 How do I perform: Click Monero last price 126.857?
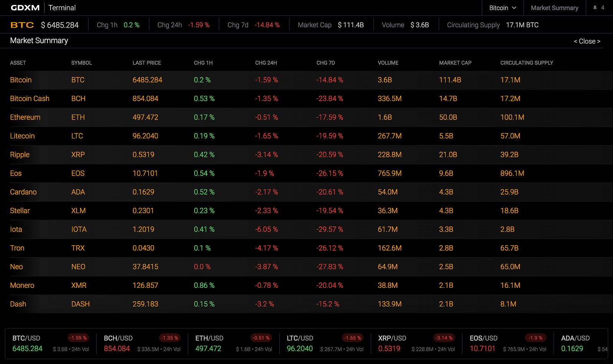click(x=145, y=285)
